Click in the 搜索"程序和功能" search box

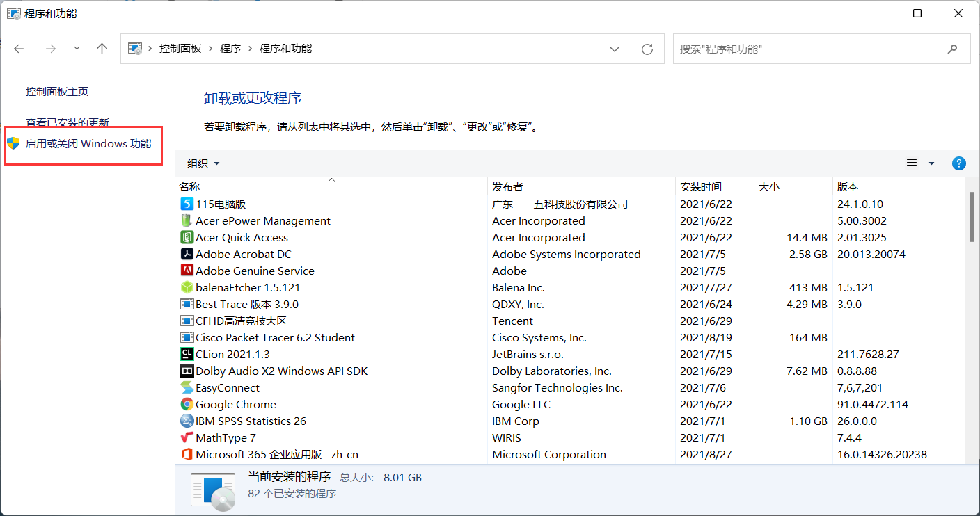[x=807, y=49]
